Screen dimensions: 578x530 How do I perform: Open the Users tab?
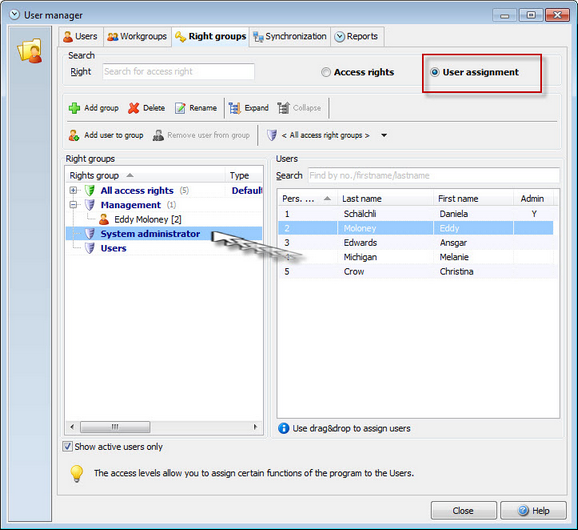click(x=81, y=36)
